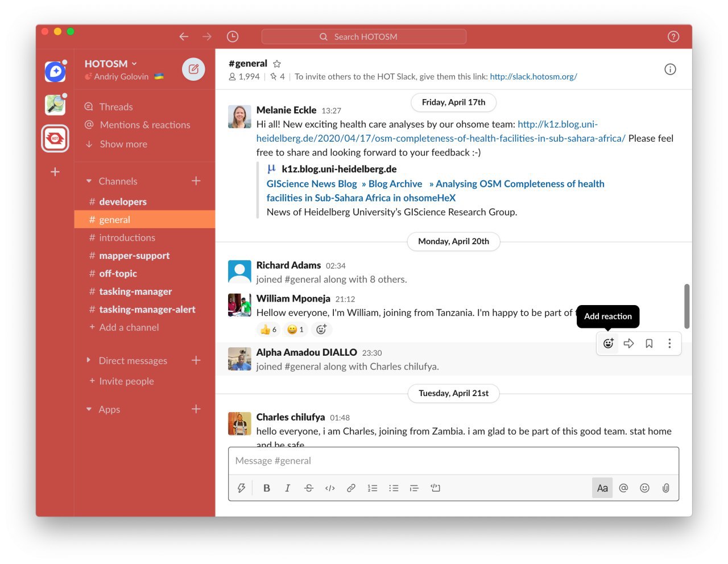Open Mentions & reactions
Image resolution: width=728 pixels, height=564 pixels.
click(x=145, y=125)
